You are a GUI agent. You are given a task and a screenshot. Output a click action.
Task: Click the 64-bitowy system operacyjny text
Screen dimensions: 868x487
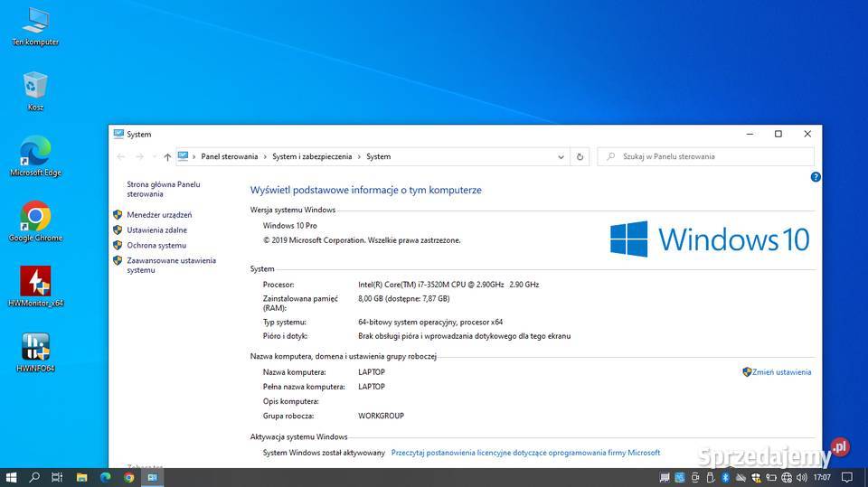[x=430, y=322]
